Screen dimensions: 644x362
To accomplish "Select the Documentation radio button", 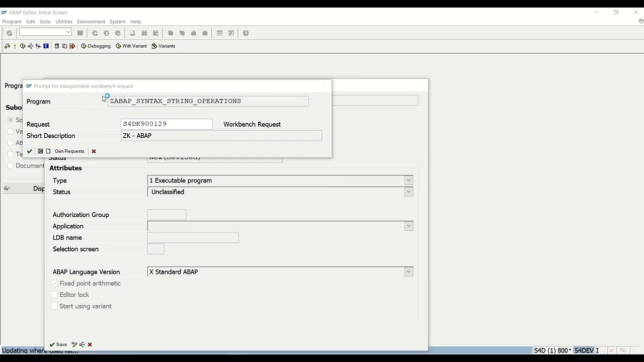I will click(x=11, y=166).
